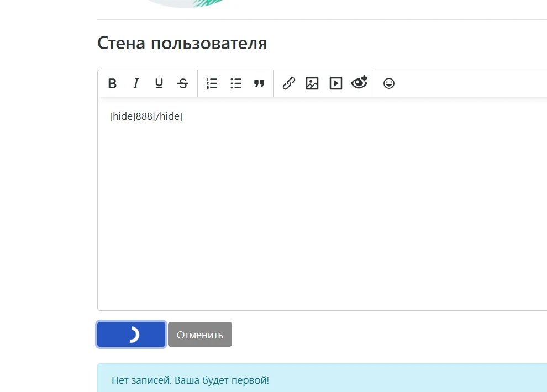Add hidden text with eye icon
Screen dimensions: 547x392
coord(359,83)
